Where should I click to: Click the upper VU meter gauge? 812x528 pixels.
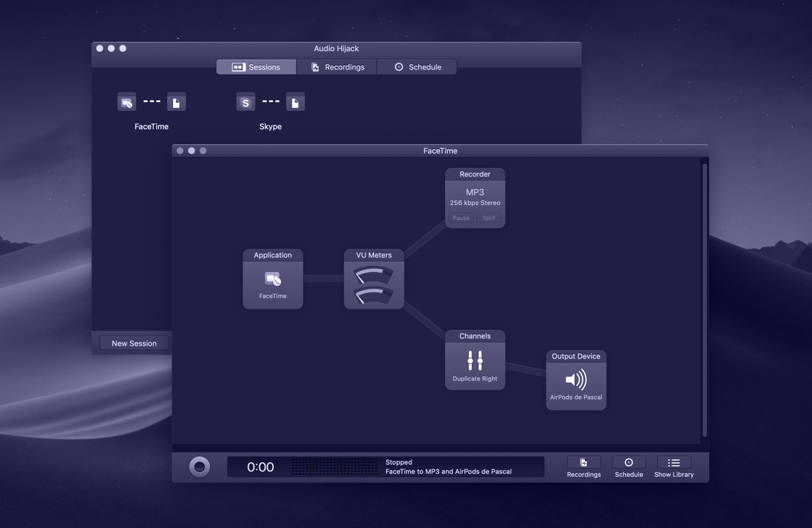point(373,275)
